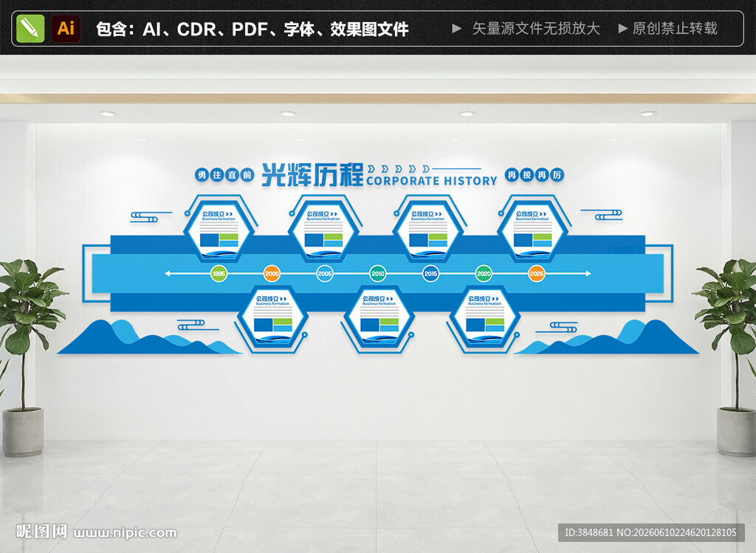Click the round 接 badge

pyautogui.click(x=527, y=174)
